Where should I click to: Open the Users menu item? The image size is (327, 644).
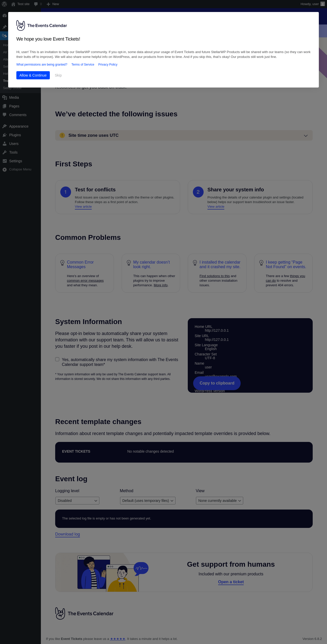[20, 144]
